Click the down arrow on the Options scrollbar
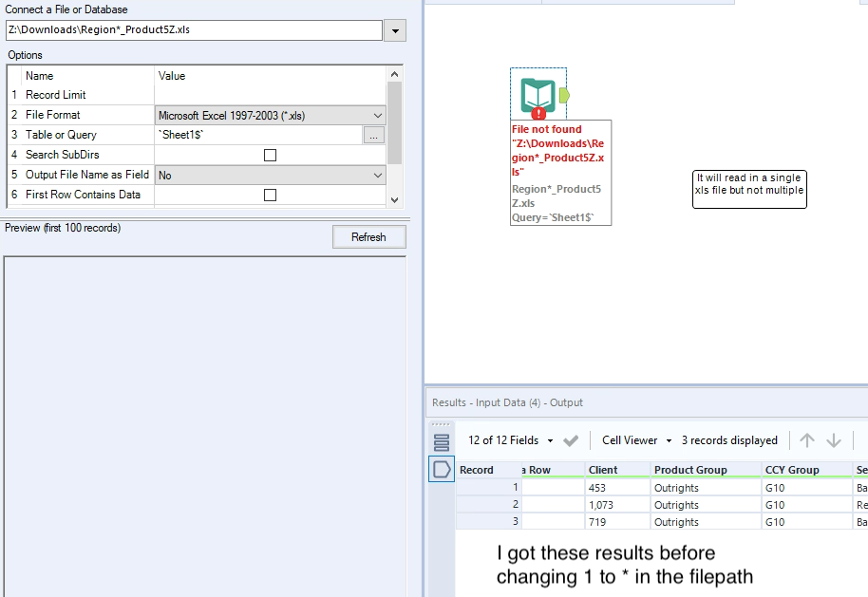 [392, 199]
